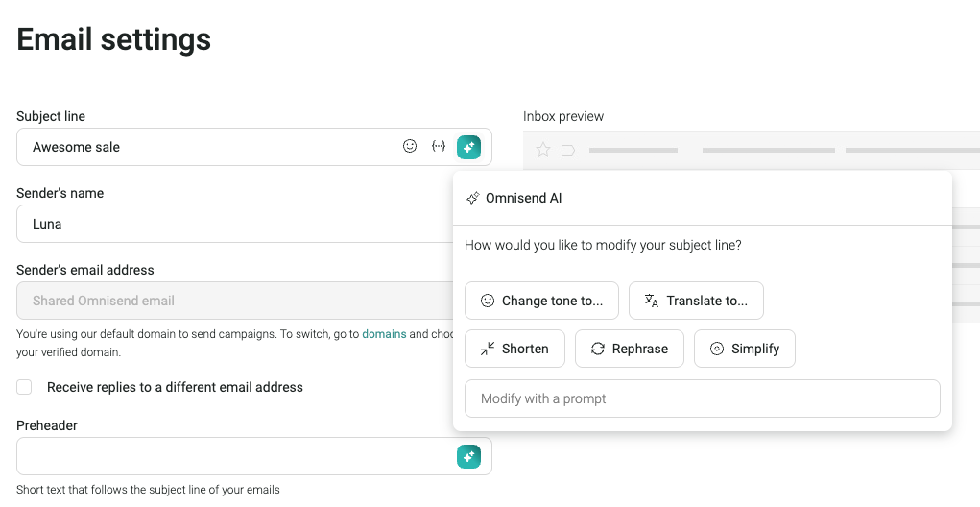Click the star icon in Inbox preview
This screenshot has width=980, height=507.
(x=543, y=150)
